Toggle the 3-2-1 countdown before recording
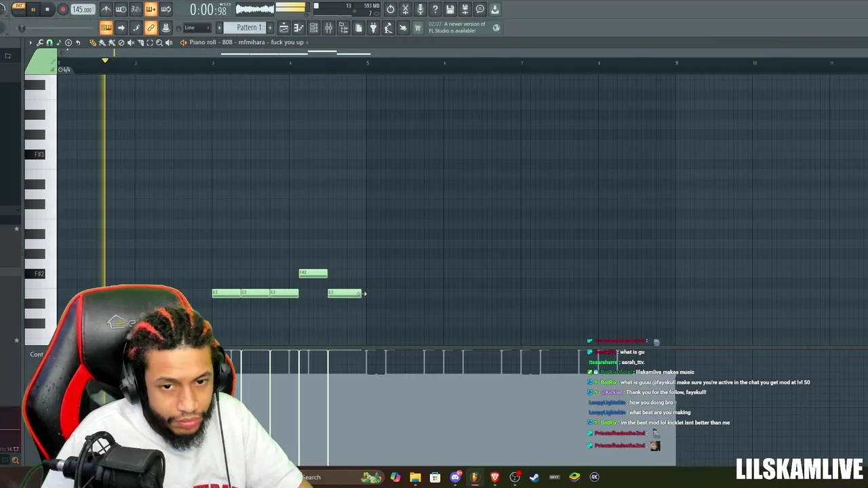868x488 pixels. 136,9
